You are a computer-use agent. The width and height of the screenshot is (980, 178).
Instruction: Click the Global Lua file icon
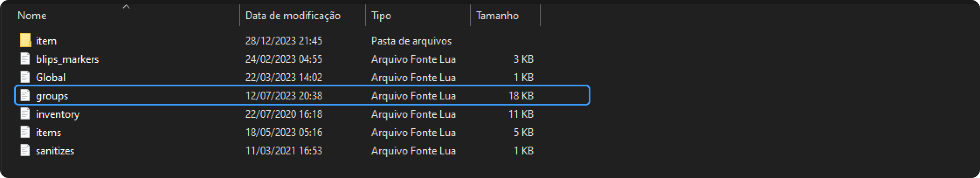(26, 77)
